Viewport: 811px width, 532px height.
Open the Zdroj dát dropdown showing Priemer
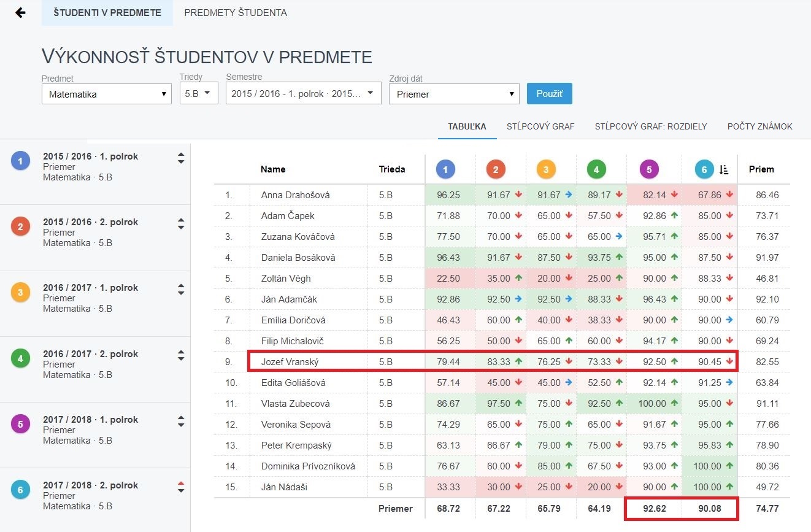454,94
